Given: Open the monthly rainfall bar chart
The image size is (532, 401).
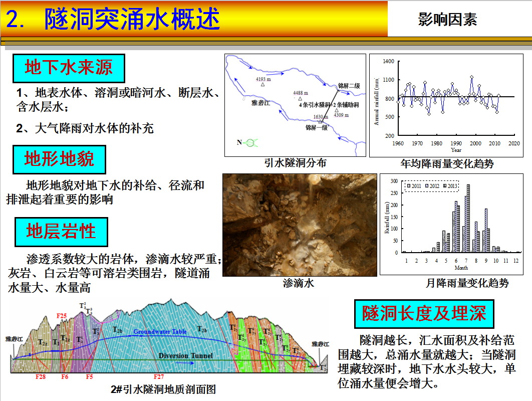Looking at the screenshot, I should (451, 225).
